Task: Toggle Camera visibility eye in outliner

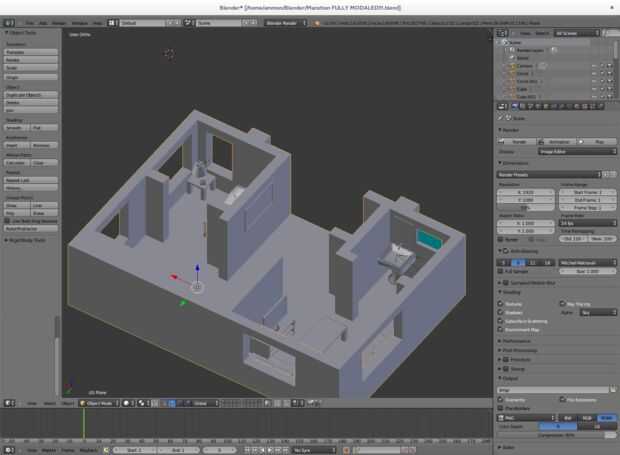Action: [594, 66]
